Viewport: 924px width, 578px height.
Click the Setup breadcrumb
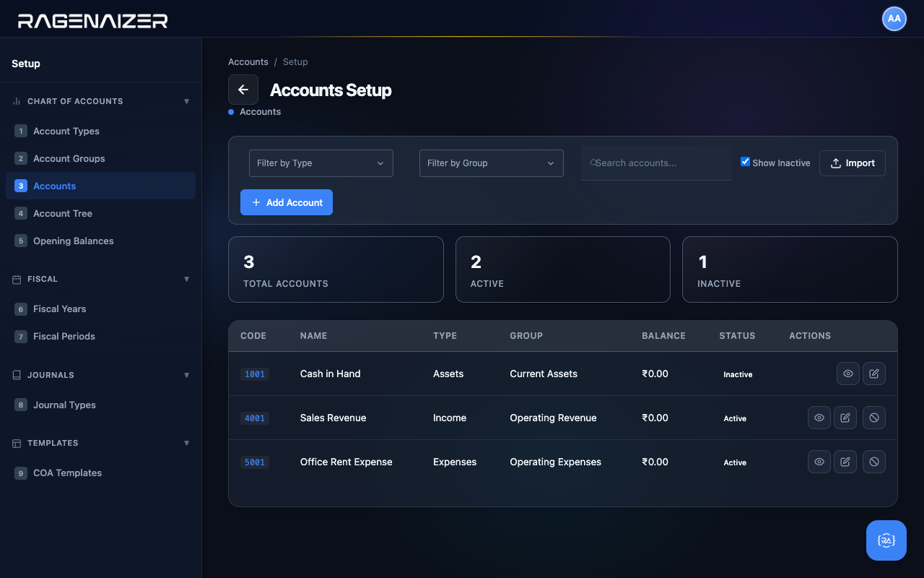(x=295, y=62)
